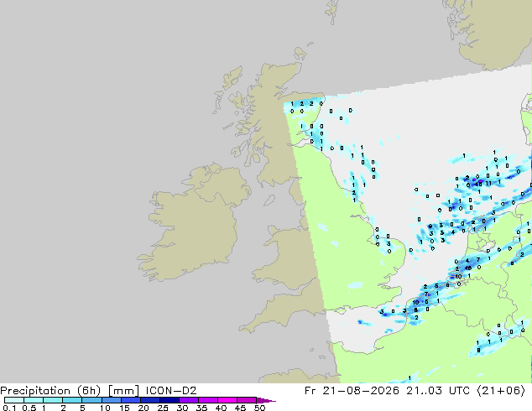Viewport: 532px width, 411px height.
Task: Click the 0.5–1 mm legend swatch
Action: point(34,400)
